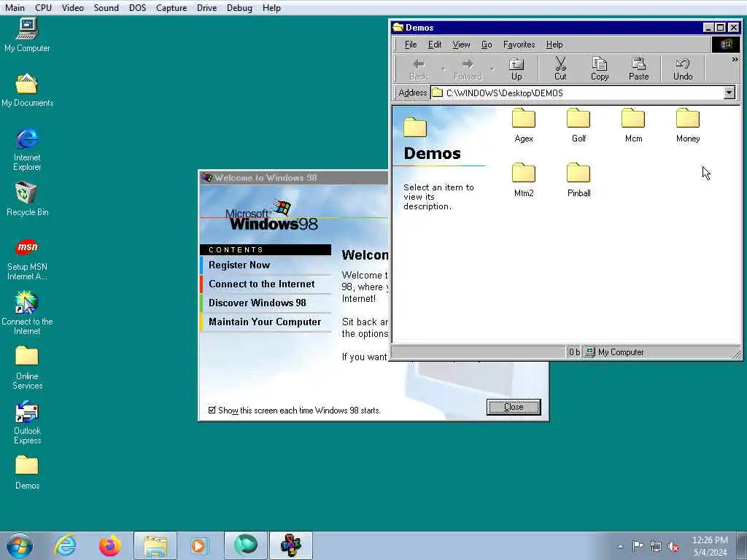Select Maintain Your Computer entry
Viewport: 747px width, 560px height.
pos(265,322)
